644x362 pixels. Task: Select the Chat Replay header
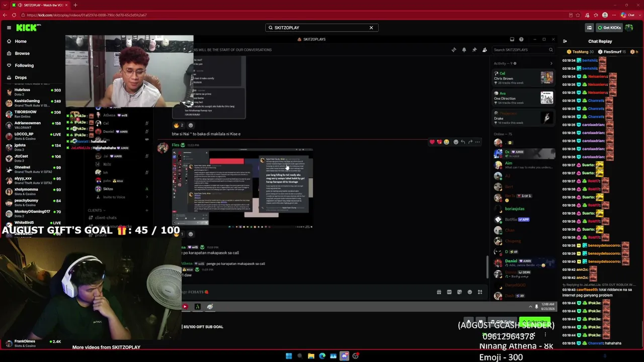(x=600, y=41)
